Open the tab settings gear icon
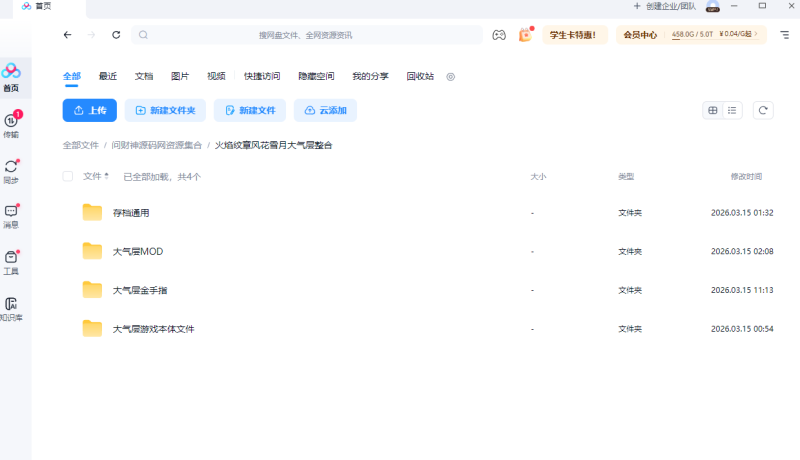 pyautogui.click(x=451, y=76)
